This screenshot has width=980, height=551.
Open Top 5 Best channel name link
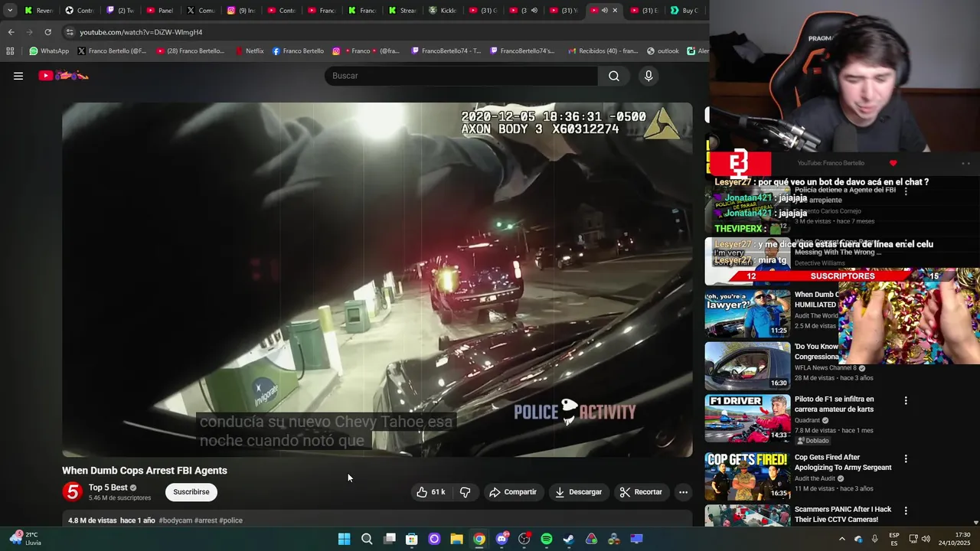pyautogui.click(x=108, y=487)
